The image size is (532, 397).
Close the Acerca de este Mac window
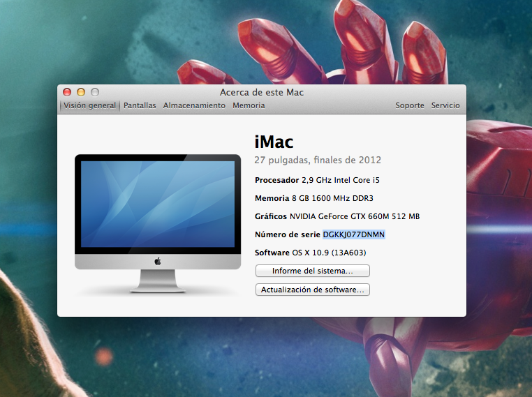(x=67, y=92)
